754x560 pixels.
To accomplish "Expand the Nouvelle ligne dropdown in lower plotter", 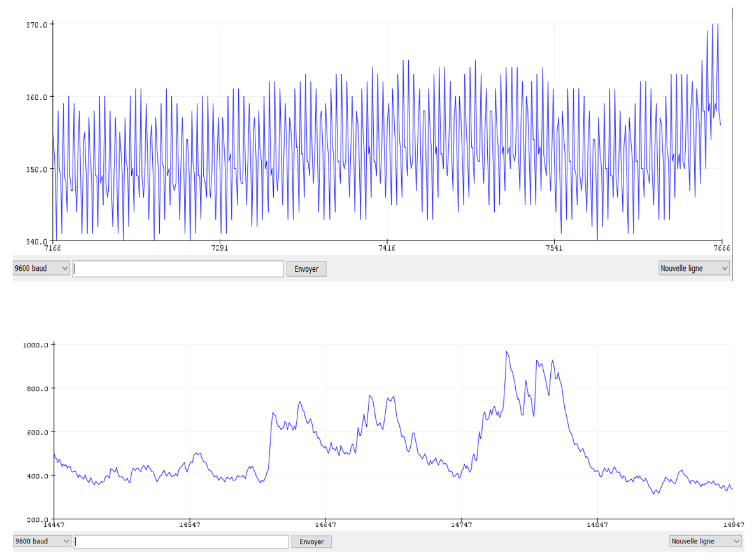I will pyautogui.click(x=705, y=542).
